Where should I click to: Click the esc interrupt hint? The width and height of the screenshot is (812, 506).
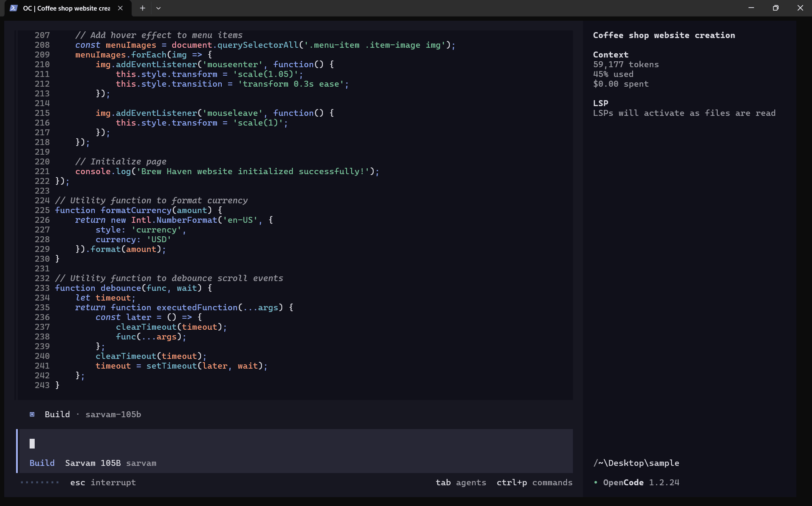[102, 482]
